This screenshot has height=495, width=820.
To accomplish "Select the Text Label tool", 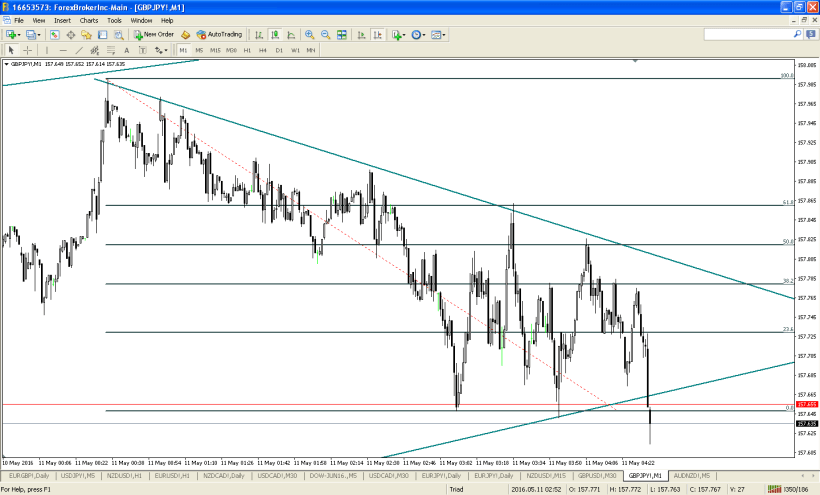I will click(142, 50).
